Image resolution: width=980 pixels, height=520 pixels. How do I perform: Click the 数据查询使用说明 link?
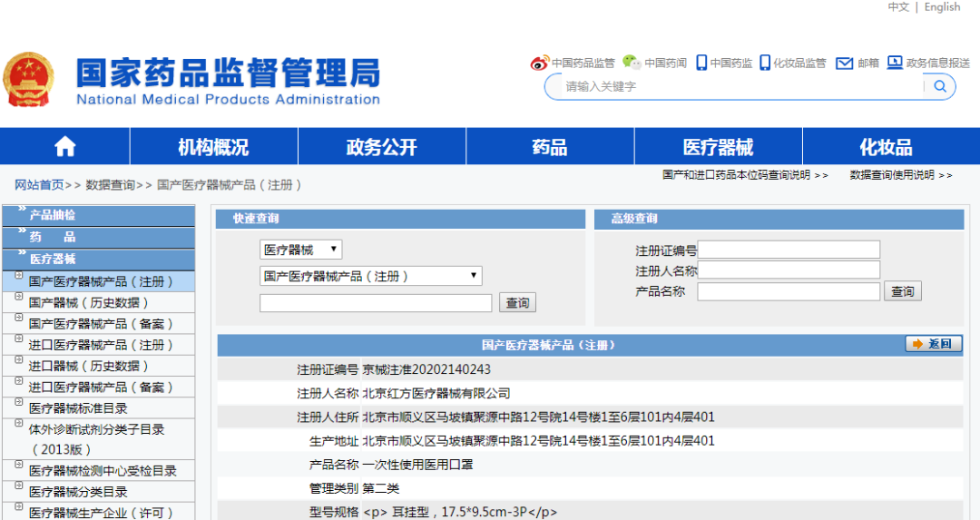900,175
